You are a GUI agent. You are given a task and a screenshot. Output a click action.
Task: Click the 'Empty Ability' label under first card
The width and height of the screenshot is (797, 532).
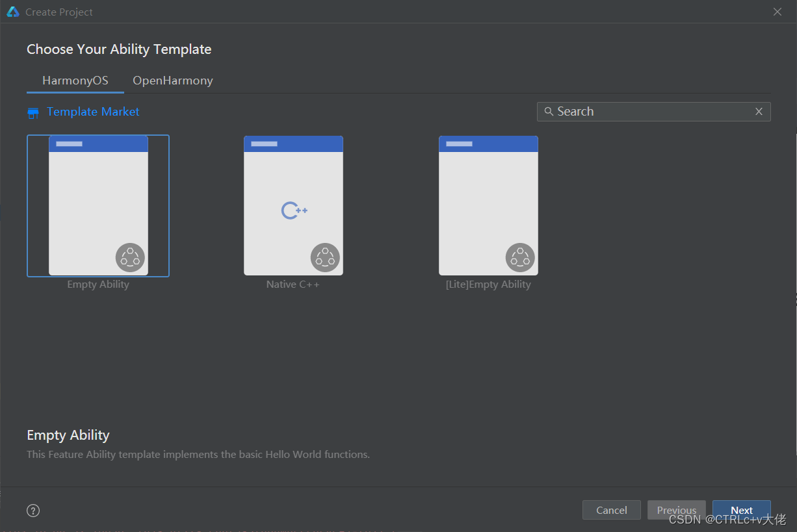[x=98, y=285]
